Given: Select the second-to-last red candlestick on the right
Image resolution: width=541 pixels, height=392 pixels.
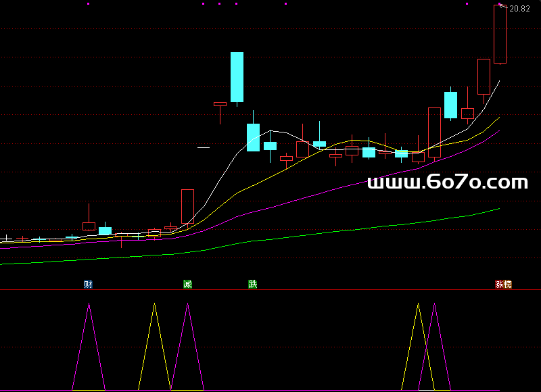Looking at the screenshot, I should (x=484, y=76).
